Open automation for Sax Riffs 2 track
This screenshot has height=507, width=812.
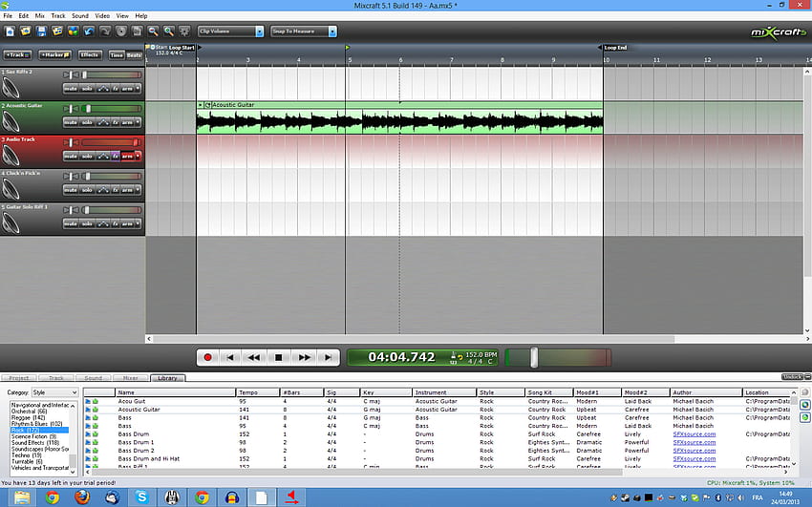(103, 89)
